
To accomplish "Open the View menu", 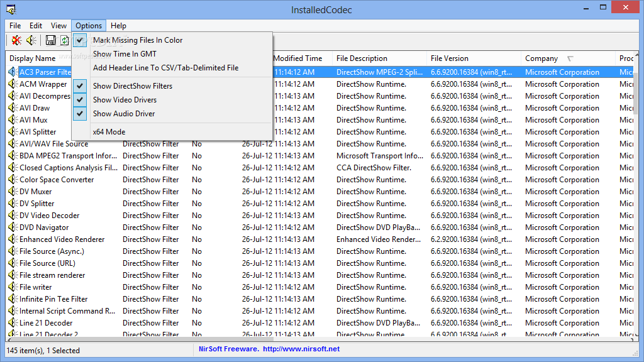I will [58, 25].
